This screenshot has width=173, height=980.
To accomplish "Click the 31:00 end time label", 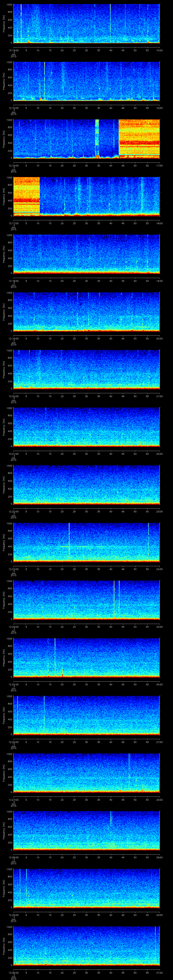I will 159,972.
